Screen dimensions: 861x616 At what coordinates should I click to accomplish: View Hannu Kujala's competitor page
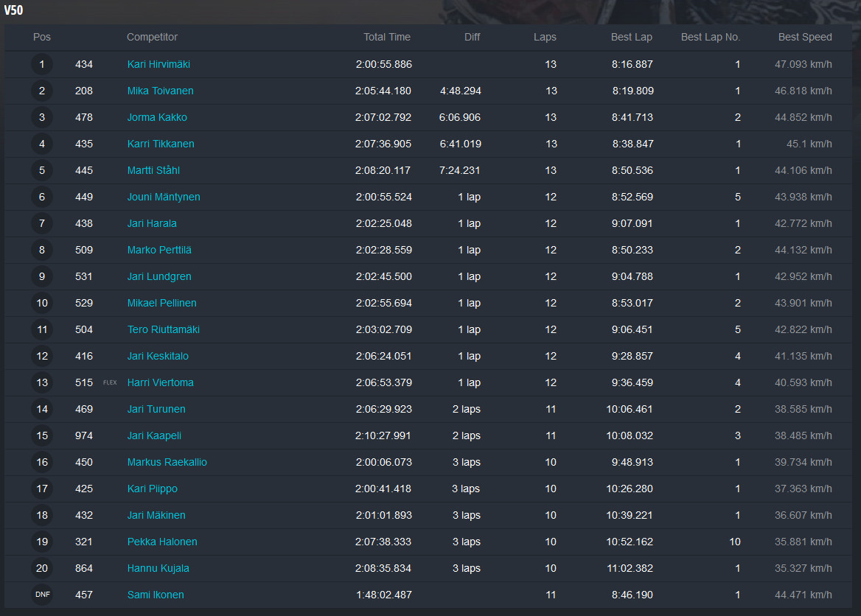[x=158, y=568]
